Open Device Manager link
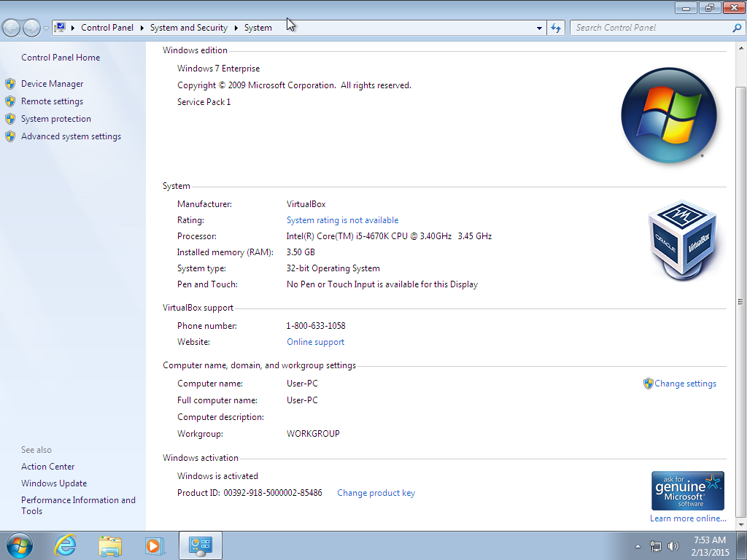The height and width of the screenshot is (560, 747). (x=52, y=84)
